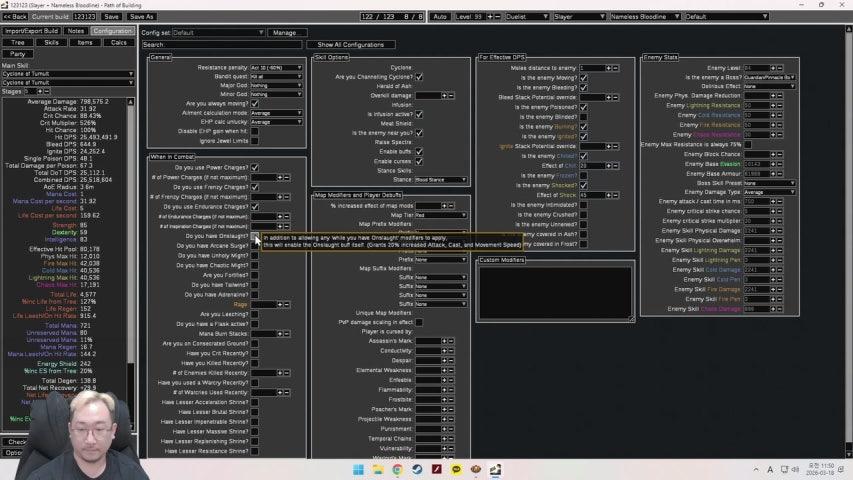853x480 pixels.
Task: Decrease Bleed Stack Potential override
Action: 615,97
